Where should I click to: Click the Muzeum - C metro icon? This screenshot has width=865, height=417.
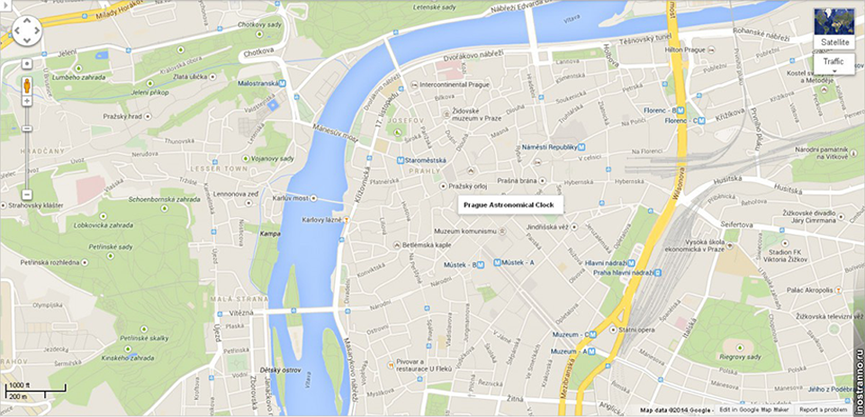pos(592,334)
